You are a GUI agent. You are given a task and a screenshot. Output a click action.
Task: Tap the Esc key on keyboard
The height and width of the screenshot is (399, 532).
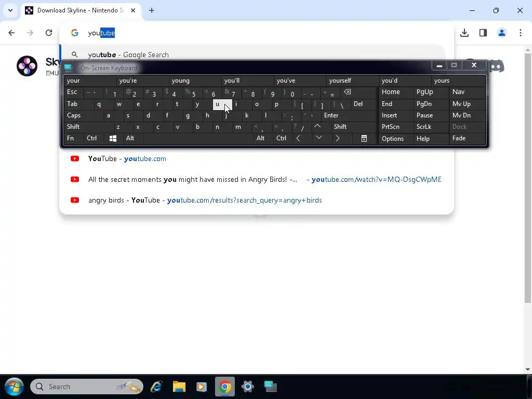(x=73, y=92)
